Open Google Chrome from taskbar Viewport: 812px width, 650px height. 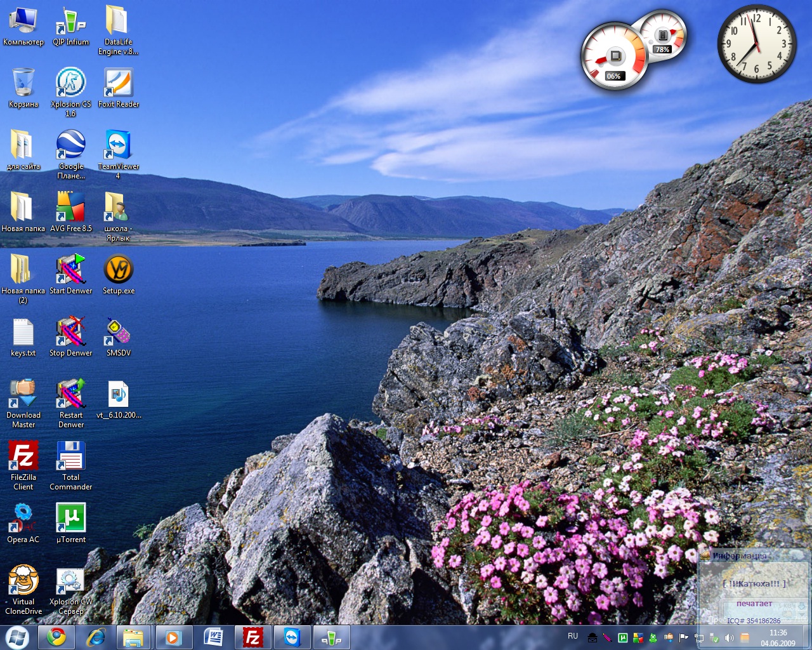click(56, 637)
